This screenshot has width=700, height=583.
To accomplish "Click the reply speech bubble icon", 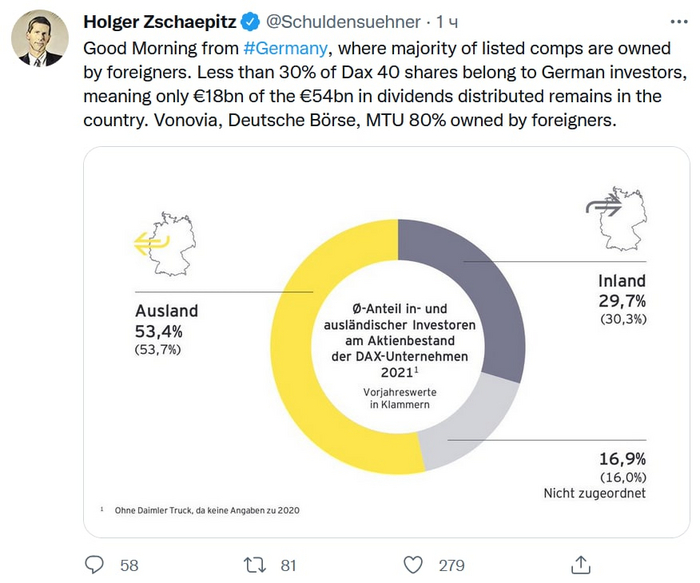I will [x=94, y=564].
